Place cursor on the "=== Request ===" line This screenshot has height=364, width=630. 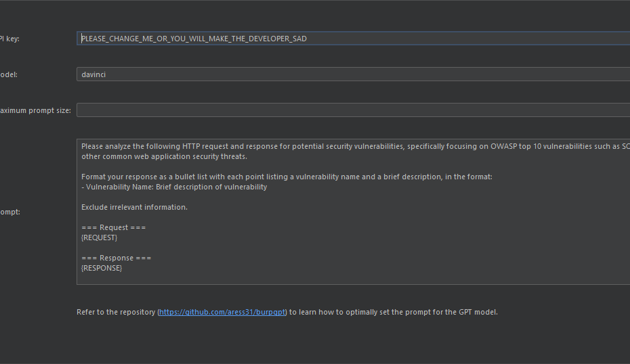click(113, 227)
